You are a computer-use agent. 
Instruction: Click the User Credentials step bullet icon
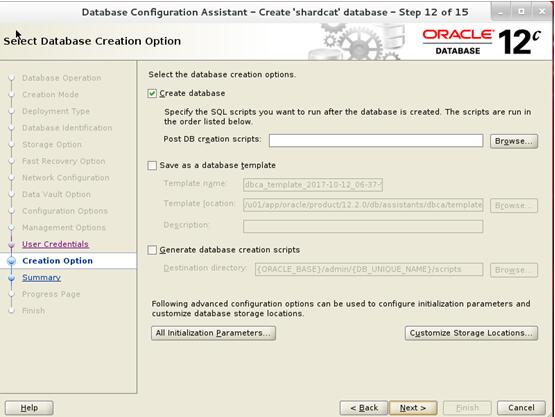point(11,244)
